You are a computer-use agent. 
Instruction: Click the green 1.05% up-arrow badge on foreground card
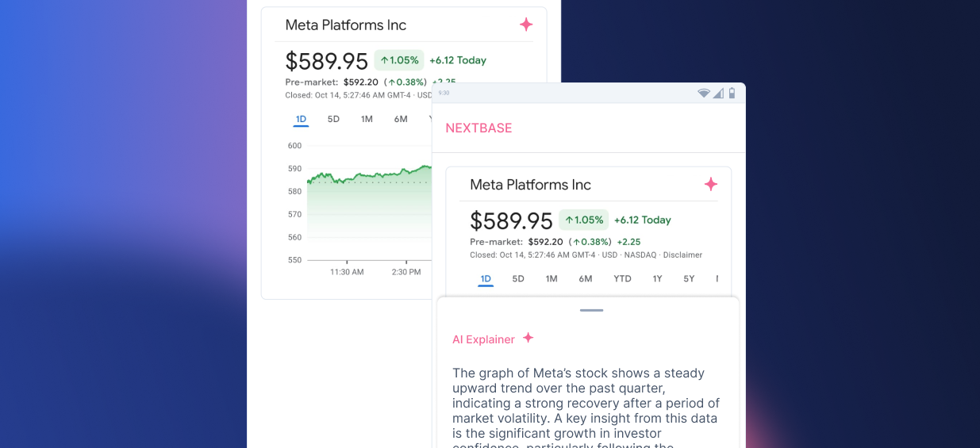point(583,220)
